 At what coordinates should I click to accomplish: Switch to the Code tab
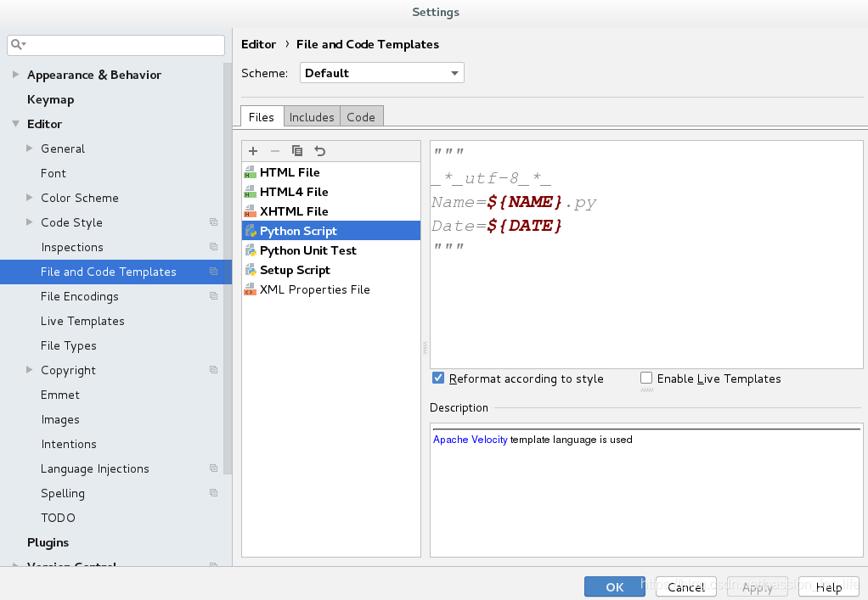coord(361,116)
